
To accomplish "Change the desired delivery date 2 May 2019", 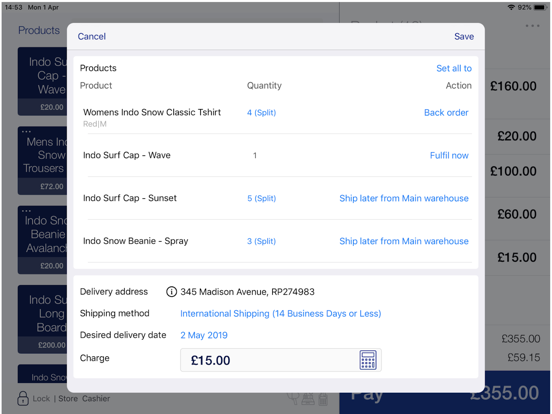I will (x=204, y=335).
